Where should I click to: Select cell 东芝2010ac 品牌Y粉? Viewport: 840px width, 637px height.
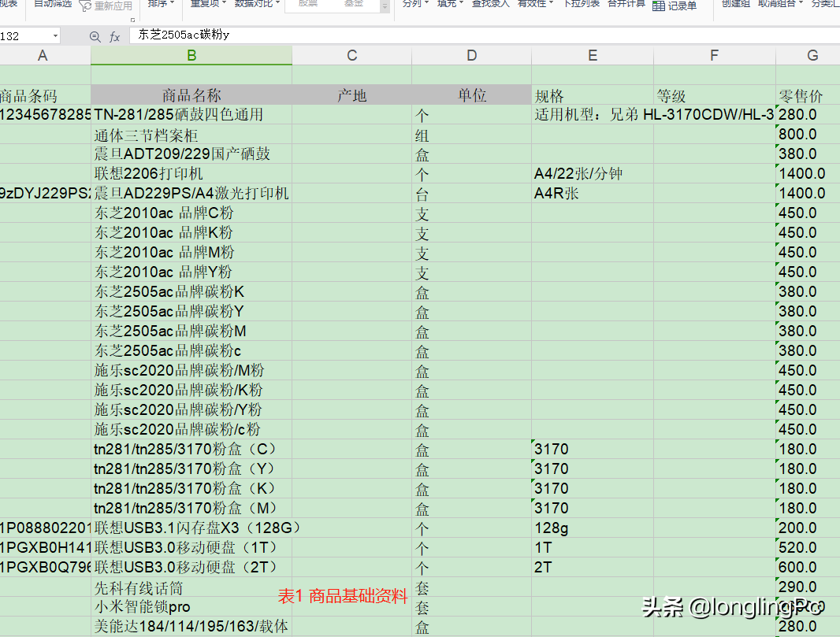coord(191,272)
